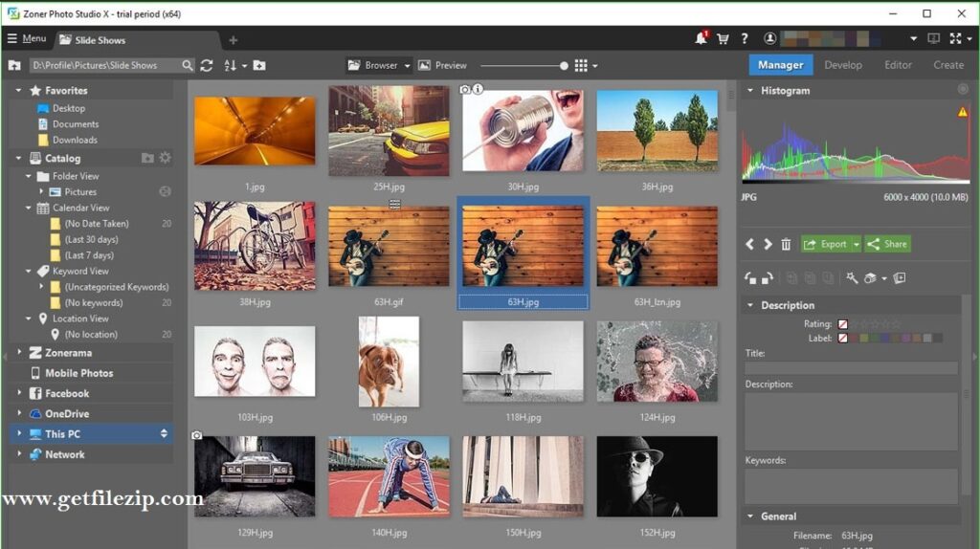Image resolution: width=980 pixels, height=549 pixels.
Task: Open the hamburger Menu
Action: 27,38
